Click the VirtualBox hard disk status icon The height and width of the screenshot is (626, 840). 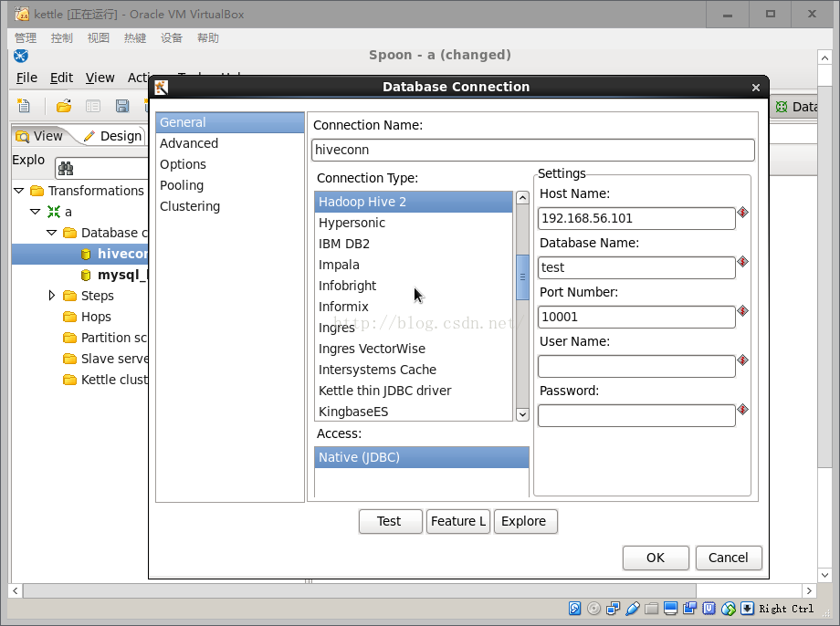(x=575, y=609)
